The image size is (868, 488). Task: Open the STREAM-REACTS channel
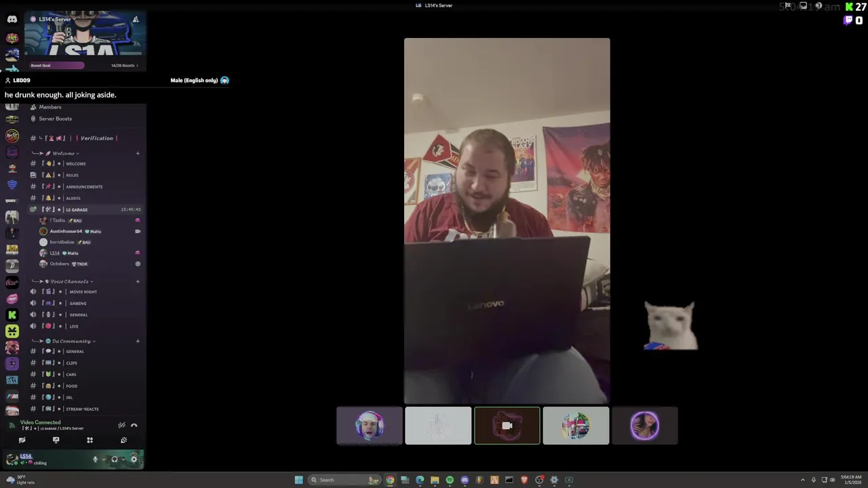coord(85,409)
